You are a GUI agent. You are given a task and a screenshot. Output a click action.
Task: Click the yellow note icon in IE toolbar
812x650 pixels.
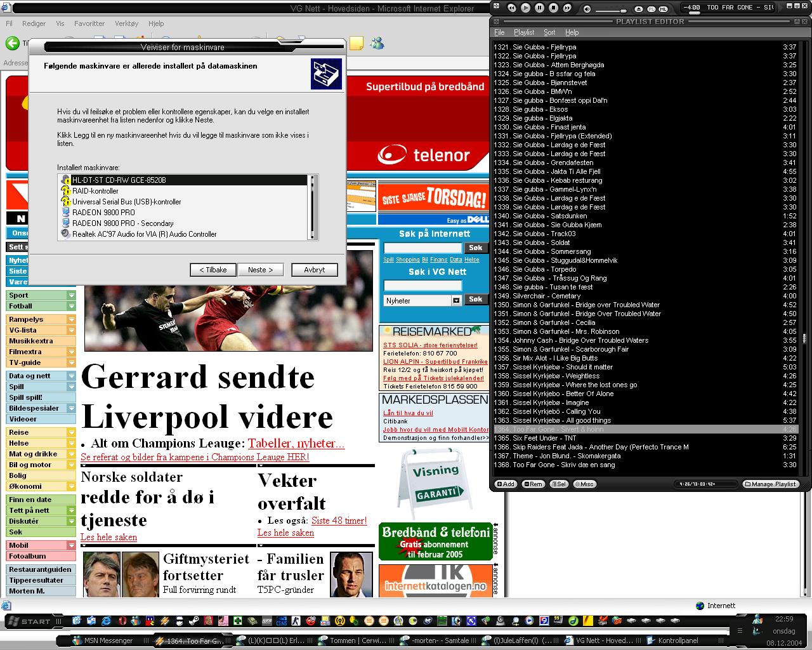click(356, 43)
